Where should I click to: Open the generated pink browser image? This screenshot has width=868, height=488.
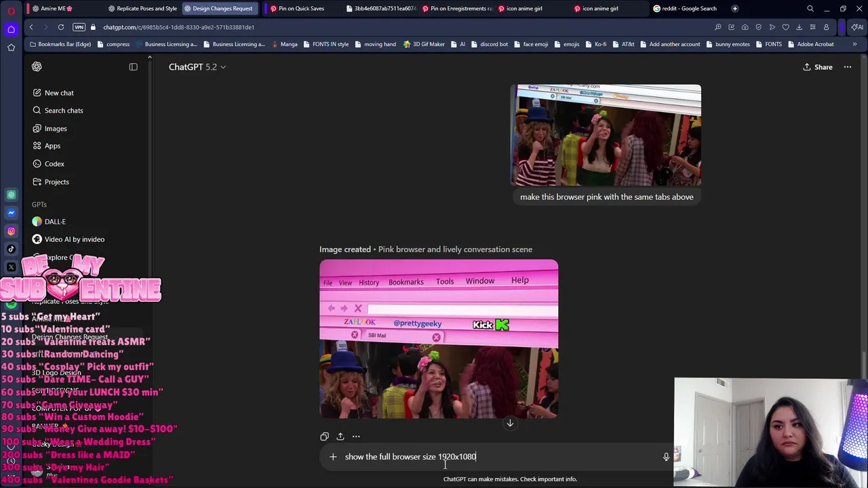pyautogui.click(x=439, y=339)
